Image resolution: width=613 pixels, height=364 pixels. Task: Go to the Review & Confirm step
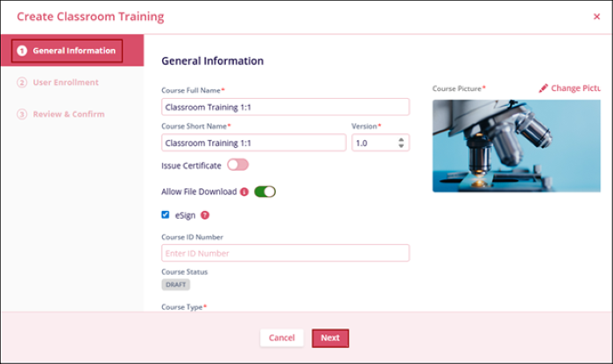pos(68,114)
